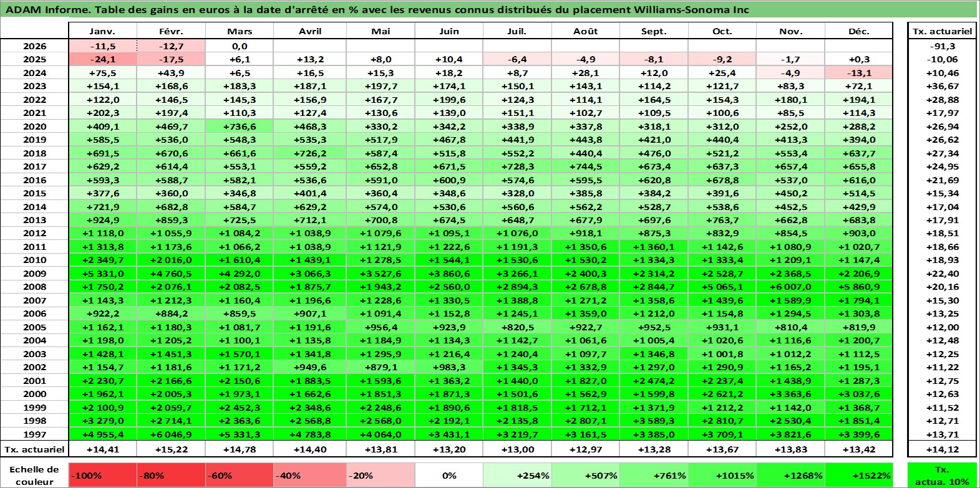Select the cell showing +3 363,6
Image resolution: width=980 pixels, height=488 pixels.
(x=790, y=394)
